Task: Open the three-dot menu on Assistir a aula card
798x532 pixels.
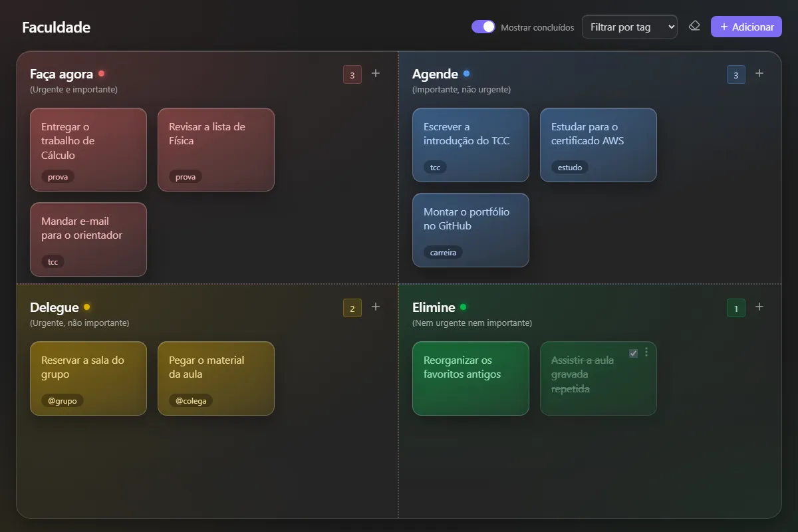Action: (646, 352)
